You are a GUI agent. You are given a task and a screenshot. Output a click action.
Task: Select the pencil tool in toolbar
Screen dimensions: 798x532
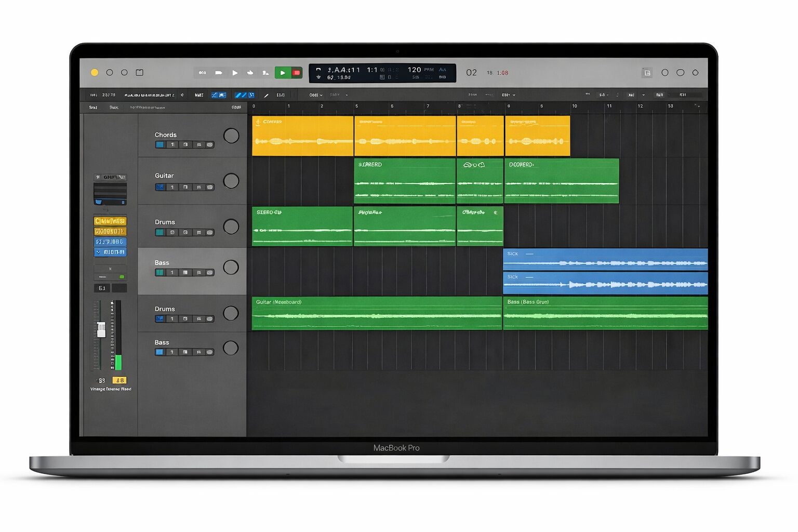(x=266, y=95)
